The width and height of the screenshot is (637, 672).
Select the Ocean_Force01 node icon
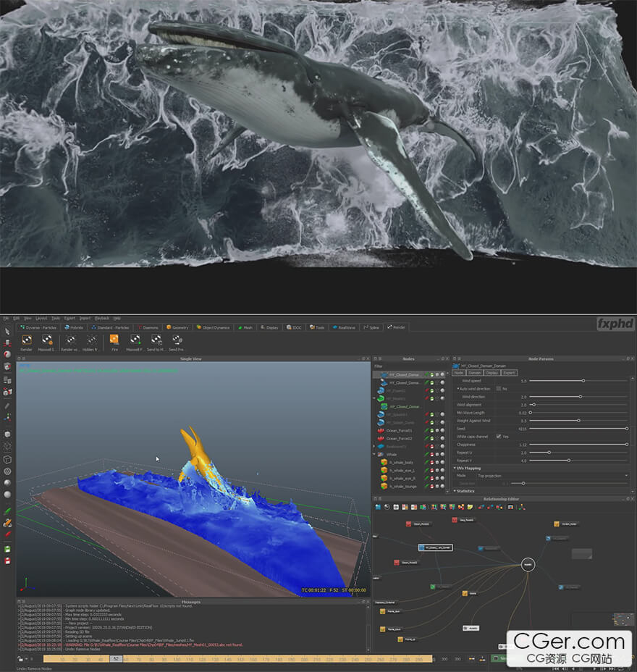tap(379, 430)
